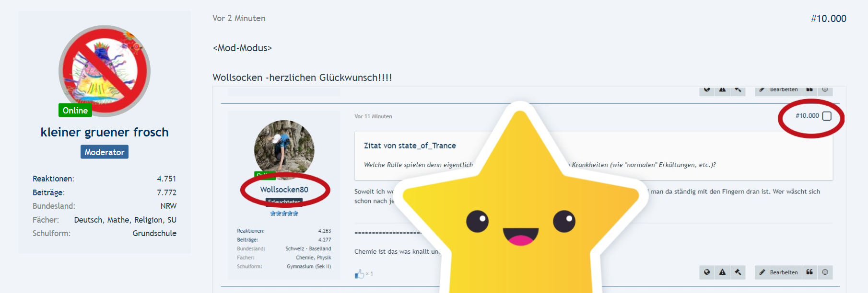Click the warning triangle in the upper toolbar

pyautogui.click(x=722, y=90)
